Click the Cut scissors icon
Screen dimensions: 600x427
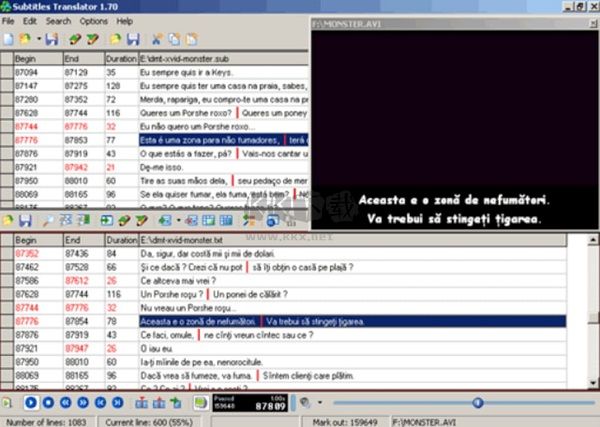(x=157, y=39)
